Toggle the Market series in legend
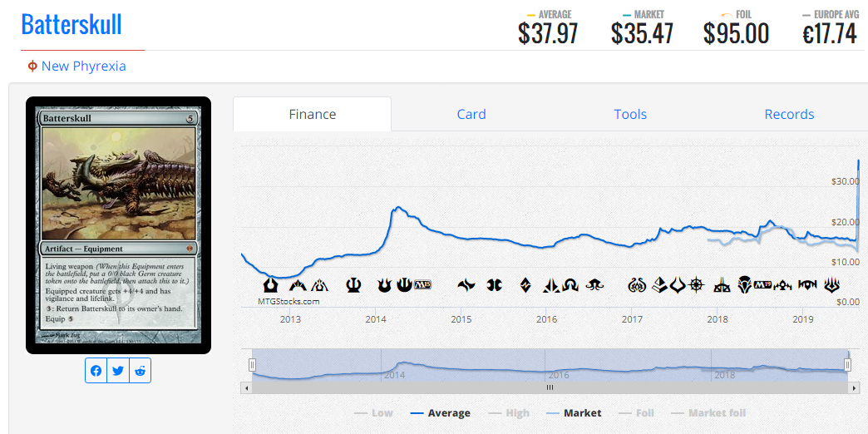 [x=574, y=413]
